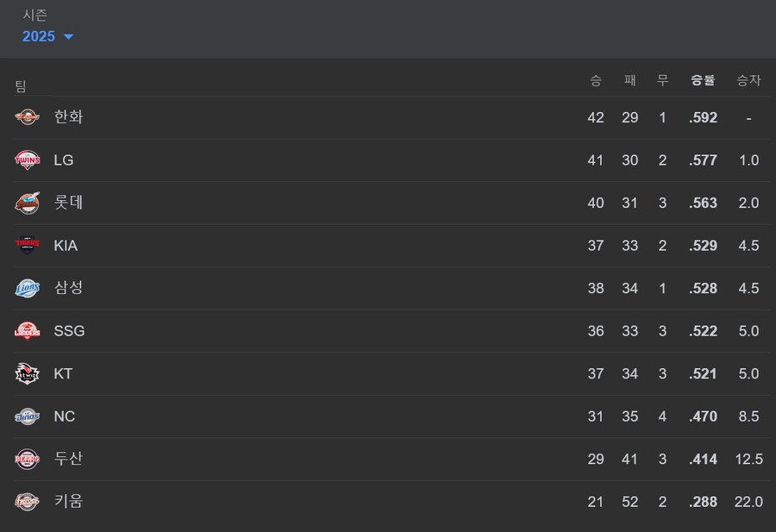776x532 pixels.
Task: Click the Samsung Lions team logo
Action: coord(28,288)
